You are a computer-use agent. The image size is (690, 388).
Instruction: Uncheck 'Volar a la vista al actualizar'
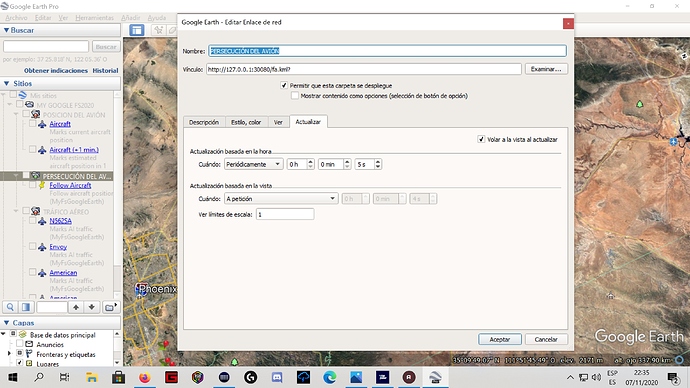[481, 139]
